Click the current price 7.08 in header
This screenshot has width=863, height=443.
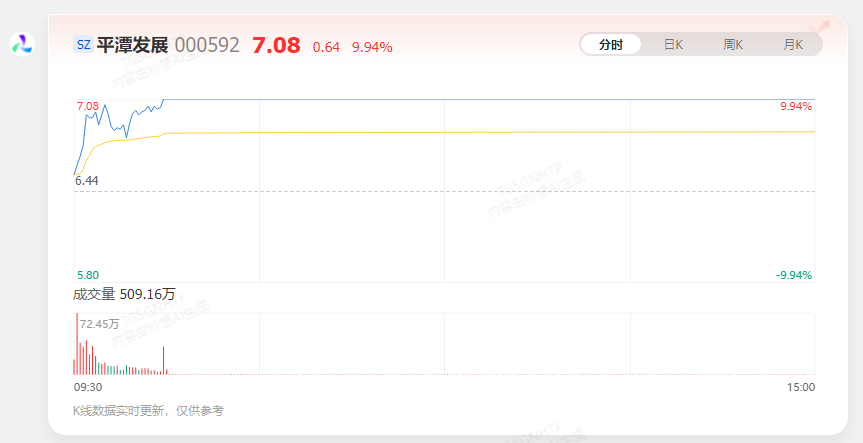tap(276, 45)
